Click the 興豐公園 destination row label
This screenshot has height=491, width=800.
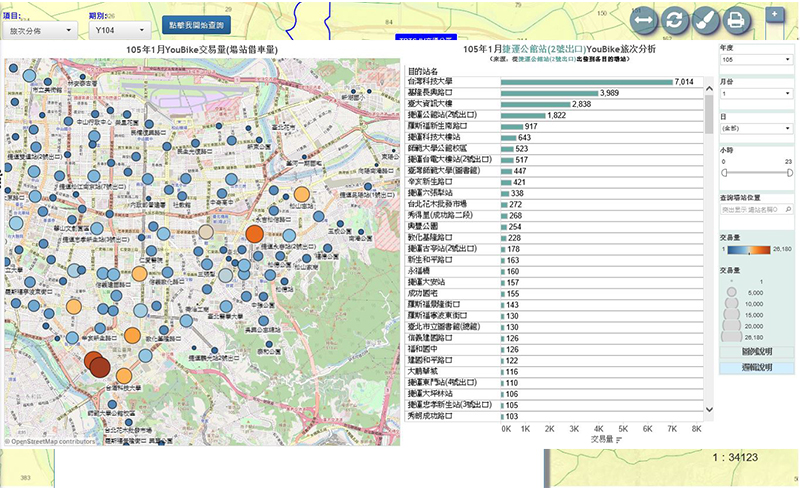click(422, 226)
